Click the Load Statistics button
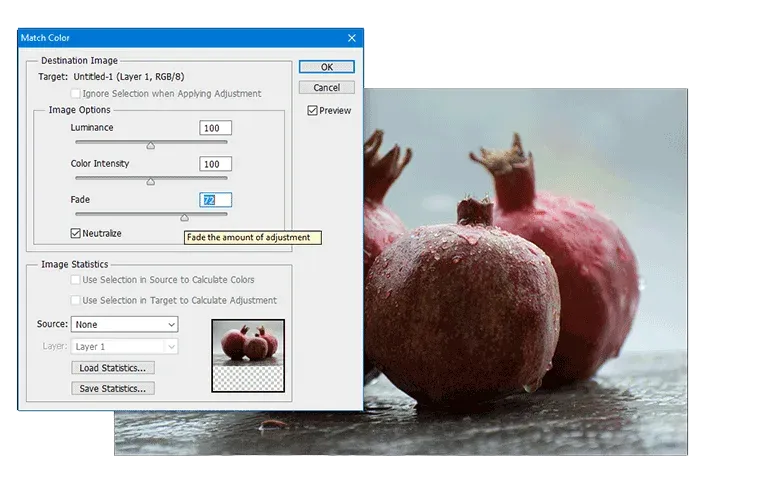This screenshot has width=779, height=500. 113,368
